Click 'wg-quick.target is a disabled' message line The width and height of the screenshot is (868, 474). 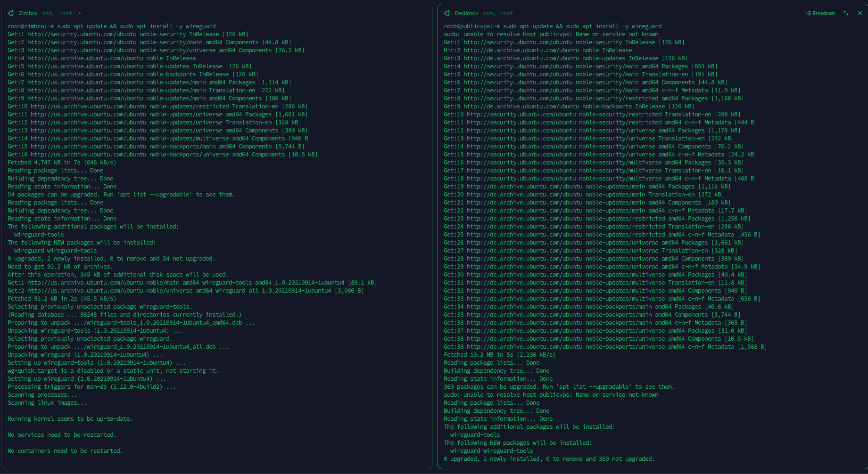pyautogui.click(x=113, y=371)
